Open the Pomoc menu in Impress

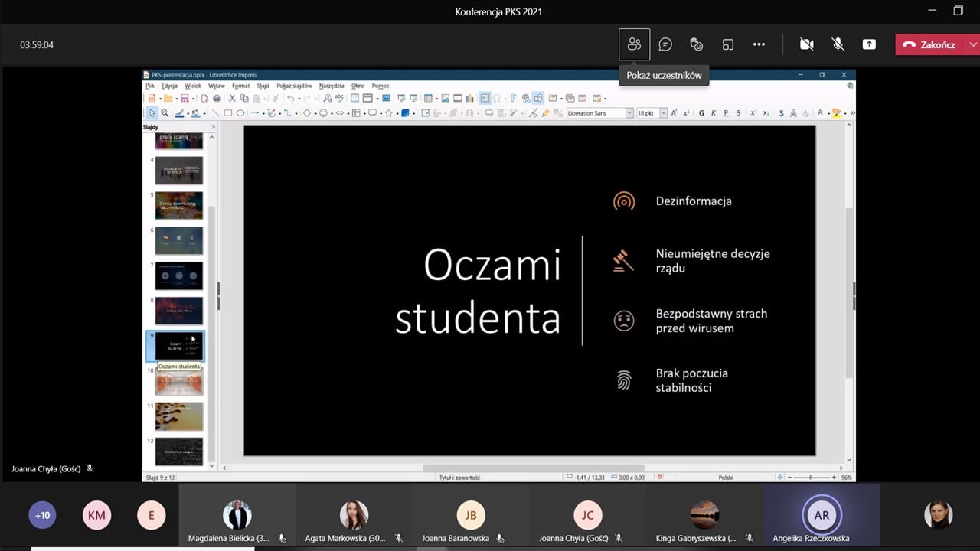click(x=381, y=86)
